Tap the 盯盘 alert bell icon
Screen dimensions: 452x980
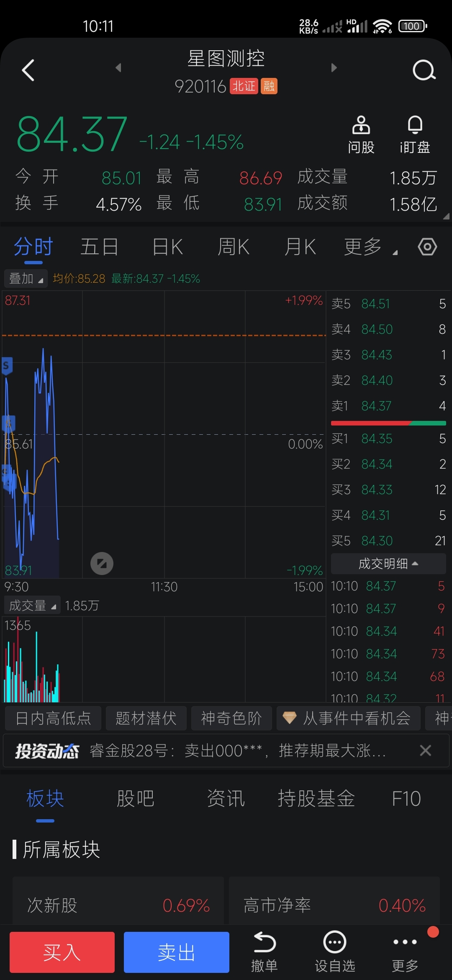[x=415, y=135]
